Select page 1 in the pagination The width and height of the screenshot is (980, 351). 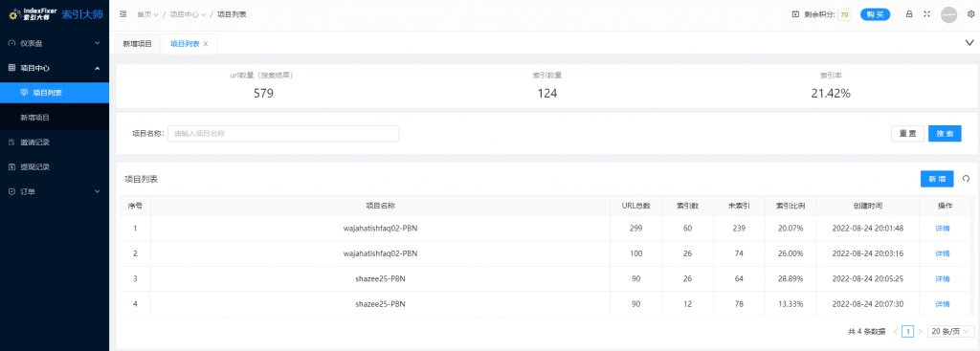pos(908,331)
